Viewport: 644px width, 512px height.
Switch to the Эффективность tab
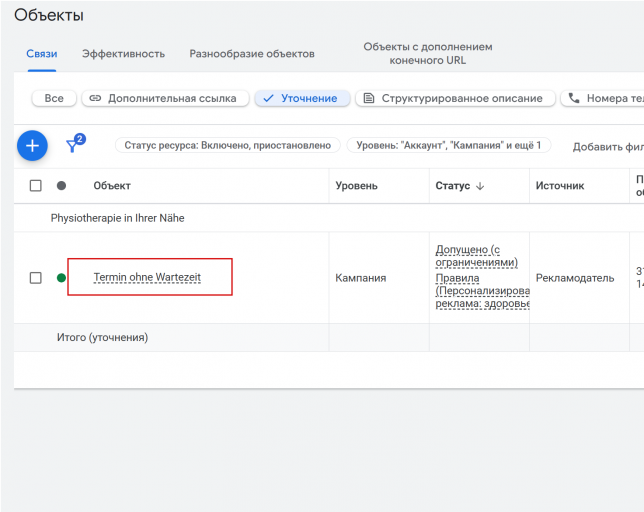pos(123,54)
